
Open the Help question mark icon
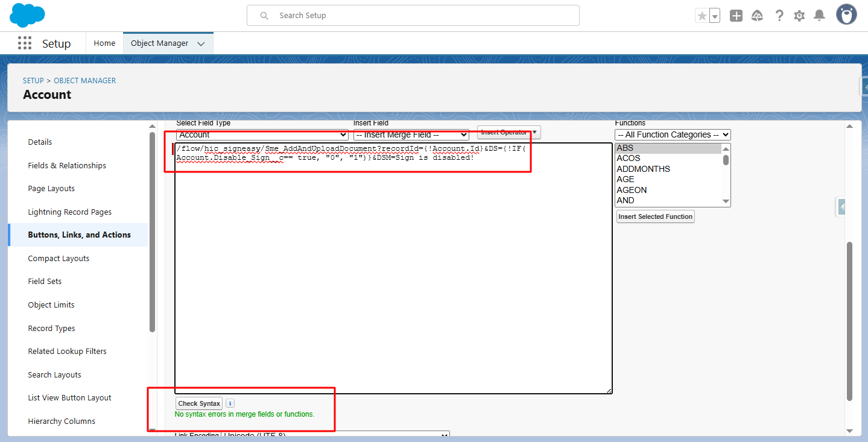click(779, 16)
